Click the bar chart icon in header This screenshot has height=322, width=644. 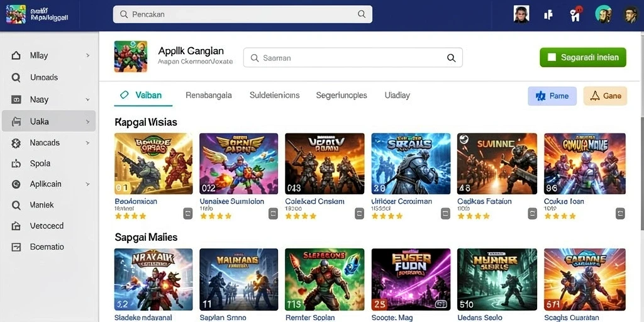[x=548, y=15]
